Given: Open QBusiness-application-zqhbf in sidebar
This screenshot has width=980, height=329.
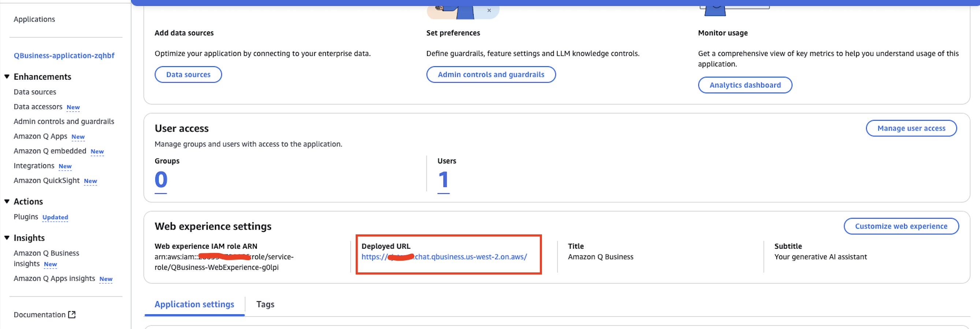Looking at the screenshot, I should [x=64, y=56].
